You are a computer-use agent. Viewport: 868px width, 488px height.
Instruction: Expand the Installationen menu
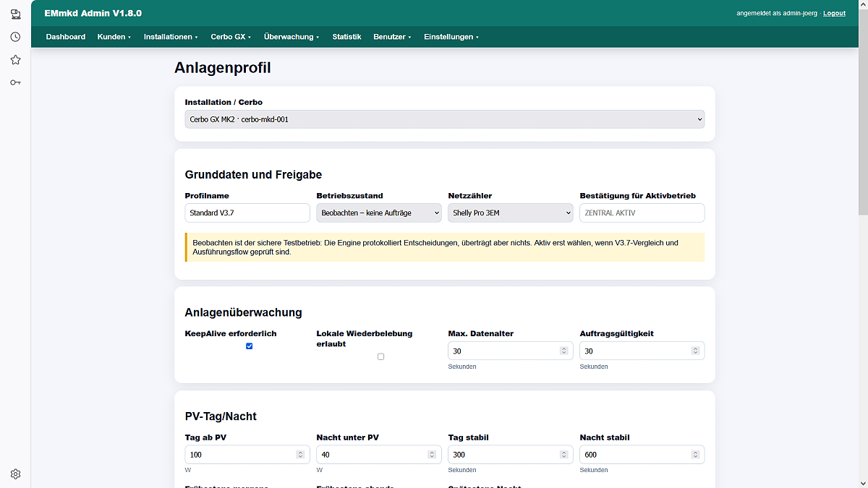click(171, 37)
